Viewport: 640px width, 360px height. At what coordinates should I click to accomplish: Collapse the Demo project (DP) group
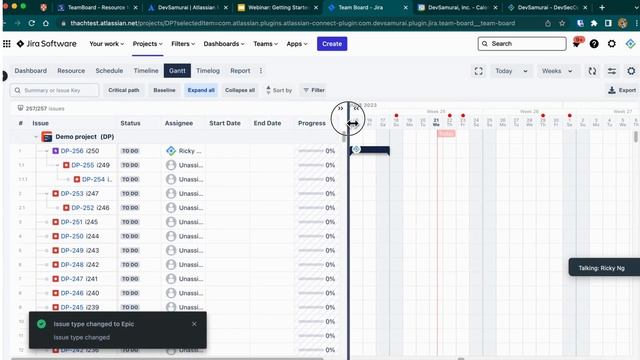(x=36, y=137)
